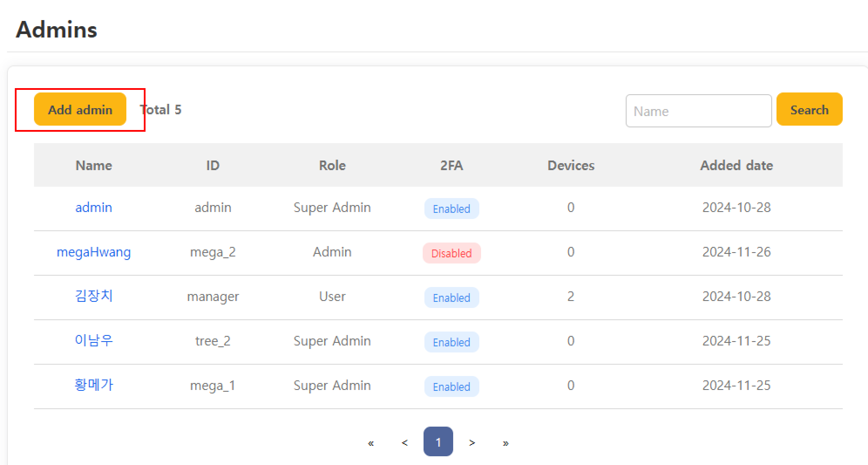868x465 pixels.
Task: Go to previous page with < icon
Action: coord(404,443)
